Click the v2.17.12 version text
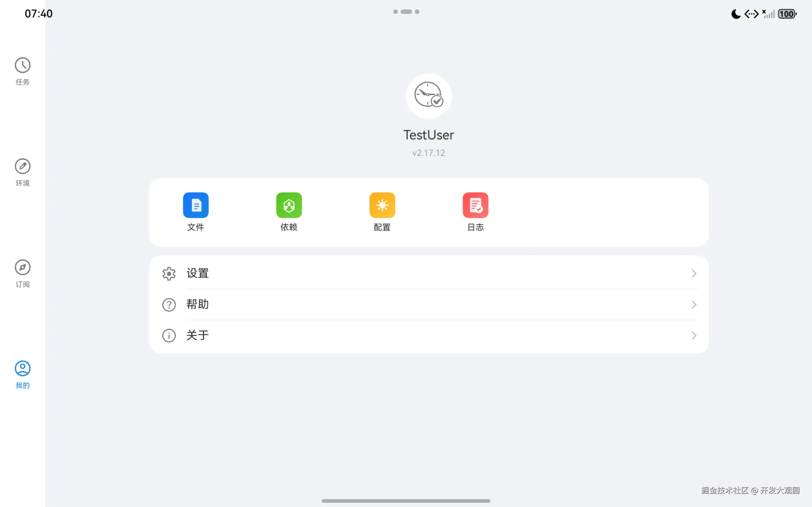The image size is (812, 507). [429, 152]
